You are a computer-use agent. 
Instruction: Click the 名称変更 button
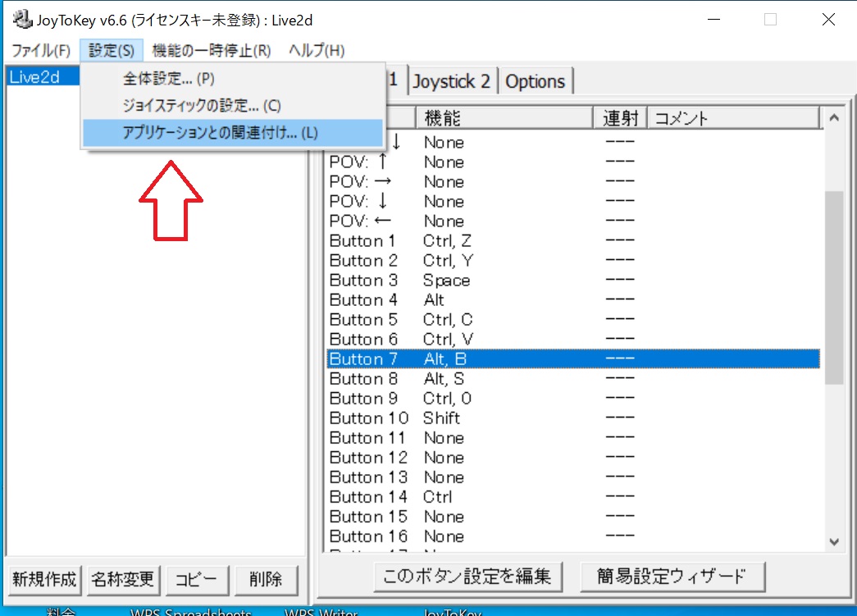coord(123,578)
